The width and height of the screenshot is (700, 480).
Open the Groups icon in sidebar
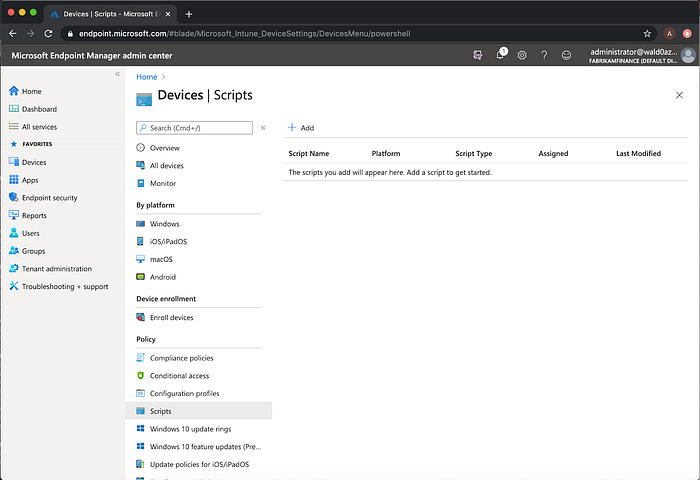[14, 251]
